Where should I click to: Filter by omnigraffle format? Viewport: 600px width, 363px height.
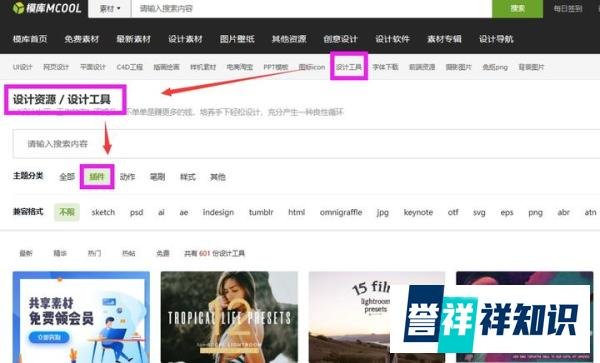pyautogui.click(x=341, y=212)
